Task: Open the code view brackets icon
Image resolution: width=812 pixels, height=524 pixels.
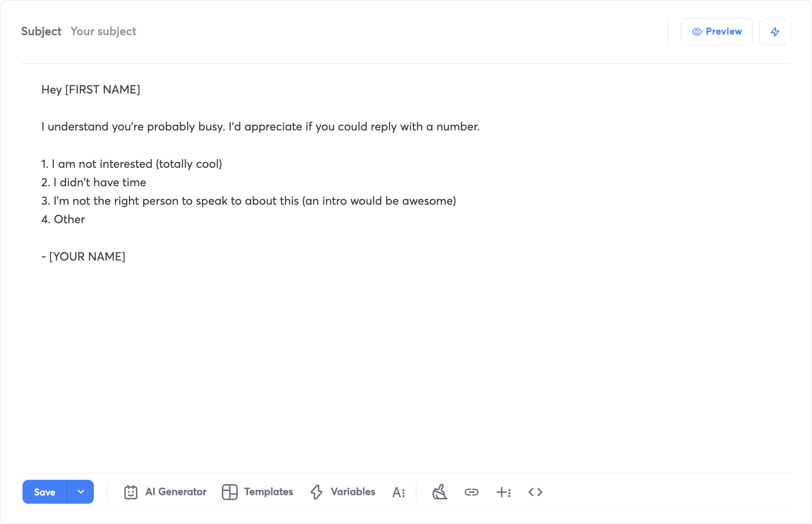Action: point(535,492)
